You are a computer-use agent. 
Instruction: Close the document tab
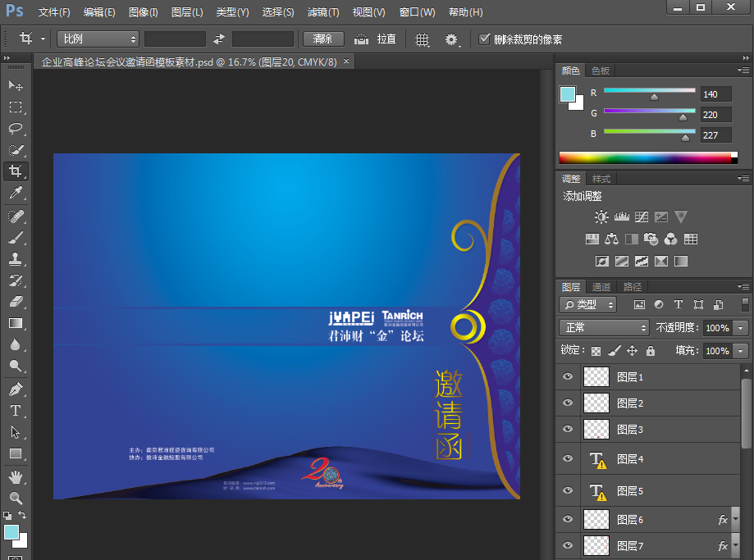345,61
